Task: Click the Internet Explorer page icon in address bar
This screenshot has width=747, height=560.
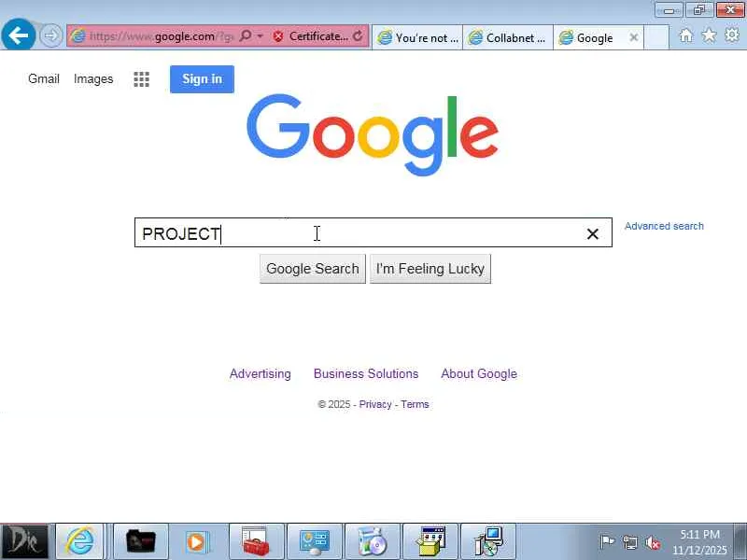Action: pos(78,35)
